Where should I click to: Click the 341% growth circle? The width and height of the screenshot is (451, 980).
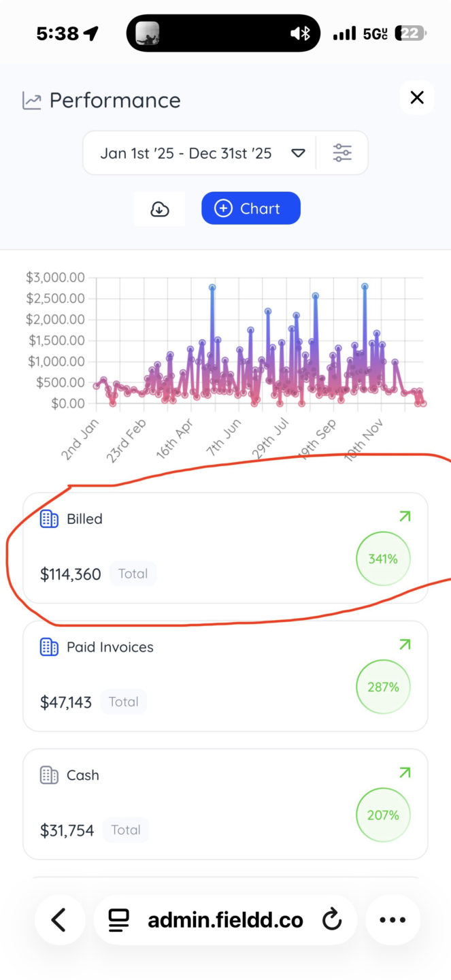click(383, 559)
